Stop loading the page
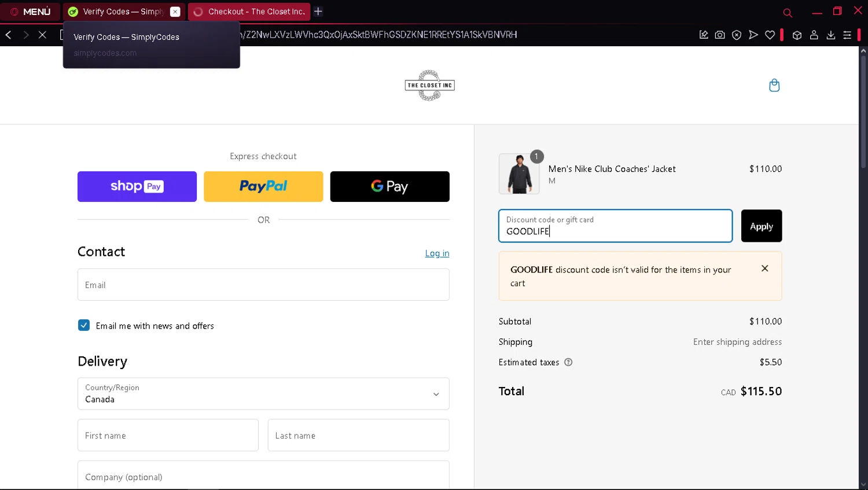 coord(42,35)
